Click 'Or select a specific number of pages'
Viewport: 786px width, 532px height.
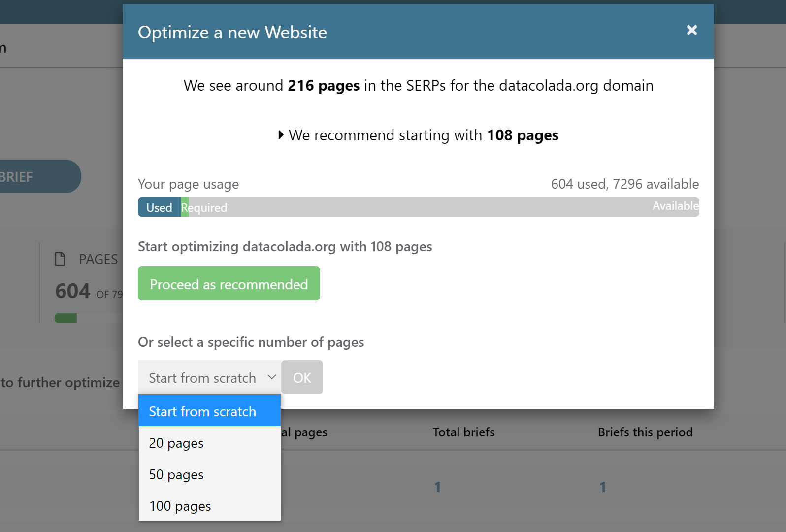[251, 342]
